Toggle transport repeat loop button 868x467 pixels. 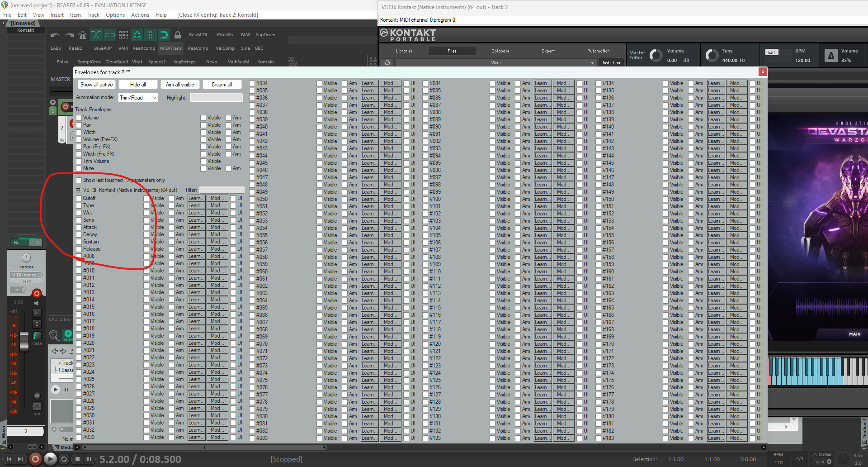[64, 459]
